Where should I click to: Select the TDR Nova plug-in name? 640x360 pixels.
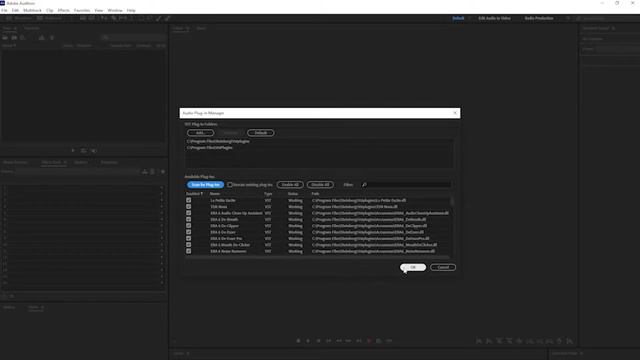(219, 207)
